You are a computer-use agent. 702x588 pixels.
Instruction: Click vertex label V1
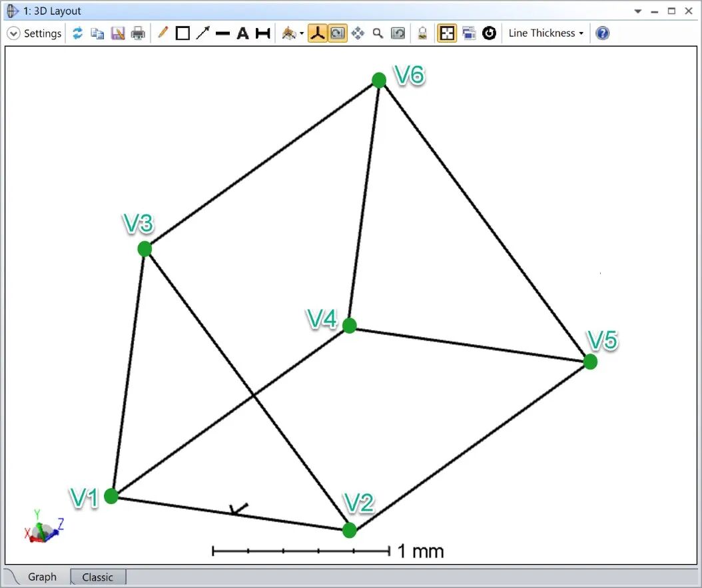(84, 498)
